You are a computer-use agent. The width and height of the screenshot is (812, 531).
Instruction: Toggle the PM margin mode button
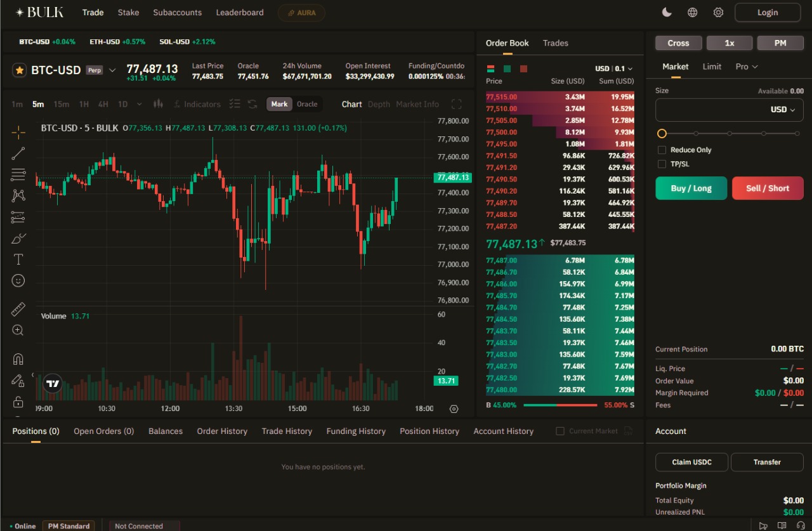click(780, 43)
